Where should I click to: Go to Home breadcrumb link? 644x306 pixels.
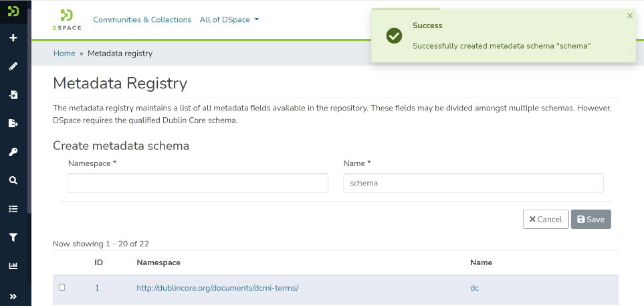tap(64, 54)
